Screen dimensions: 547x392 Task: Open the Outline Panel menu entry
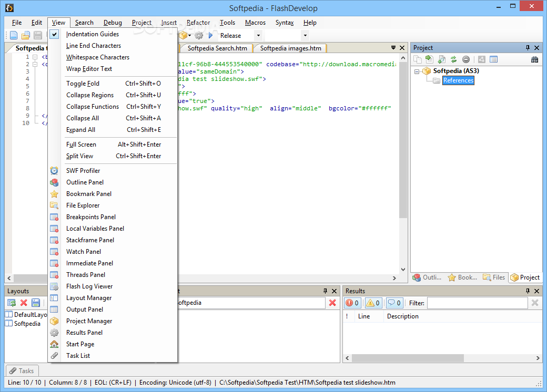[x=113, y=182]
